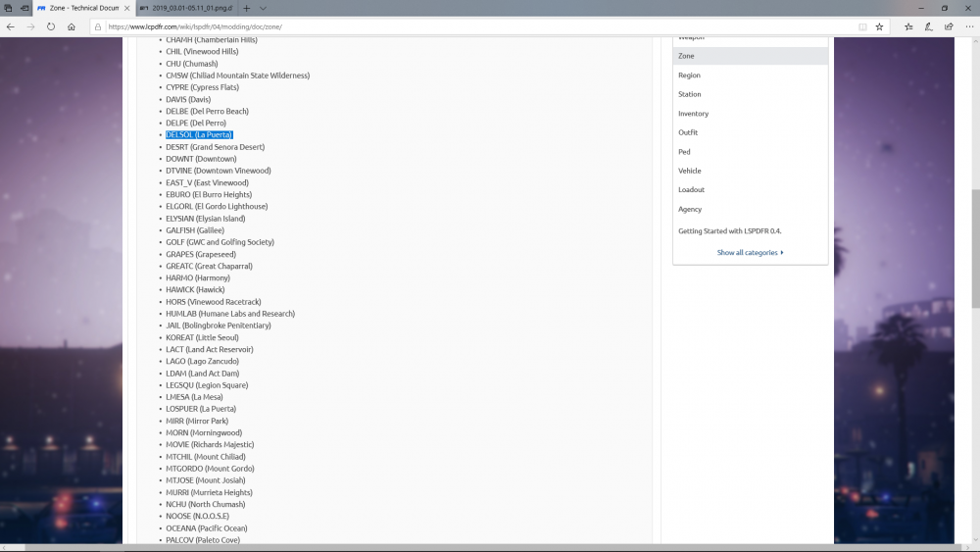980x552 pixels.
Task: Open Getting Started with LSPDFR 0.4 link
Action: click(x=729, y=231)
